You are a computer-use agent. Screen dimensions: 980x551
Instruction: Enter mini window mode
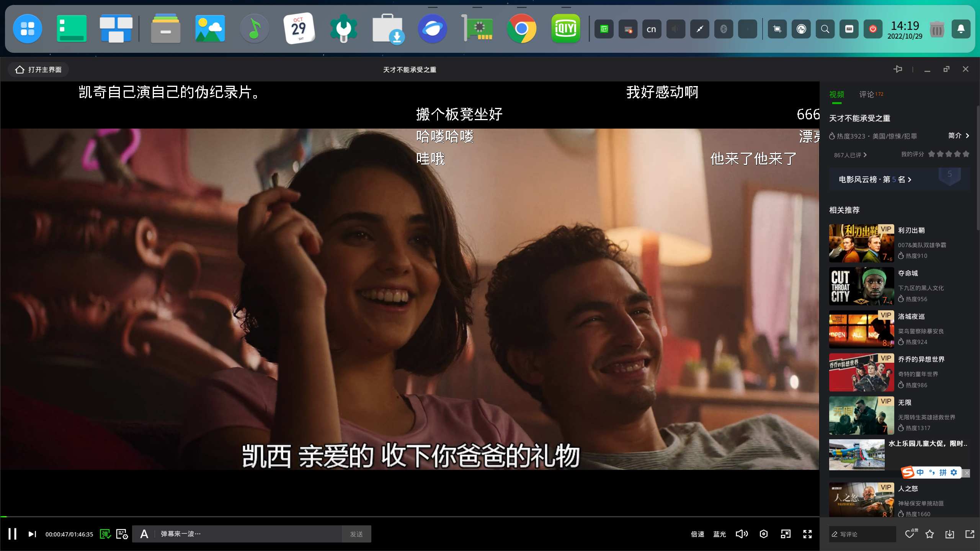[x=786, y=534]
